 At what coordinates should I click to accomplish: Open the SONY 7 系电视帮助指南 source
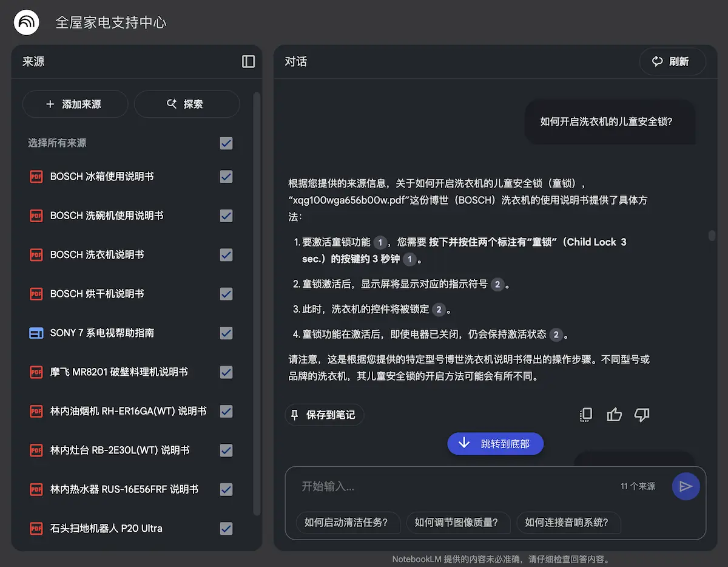(x=102, y=333)
